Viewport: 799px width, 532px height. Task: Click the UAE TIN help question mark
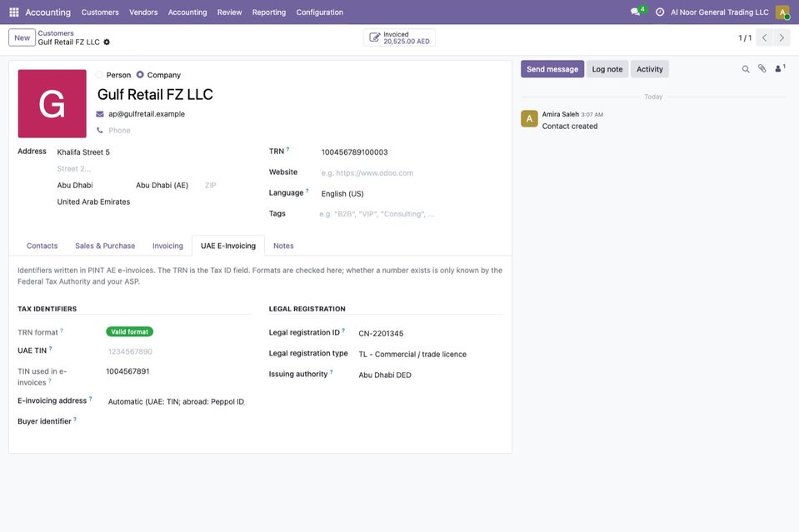51,349
